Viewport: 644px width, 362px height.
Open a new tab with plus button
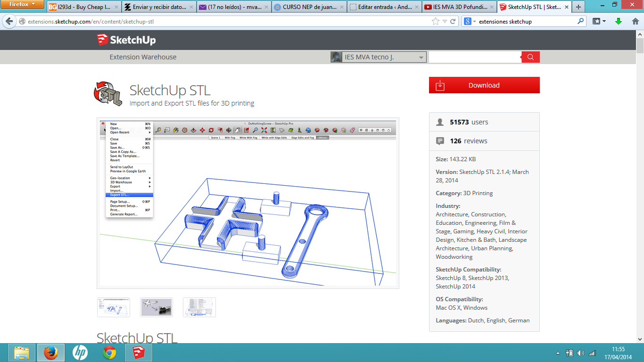tap(578, 7)
